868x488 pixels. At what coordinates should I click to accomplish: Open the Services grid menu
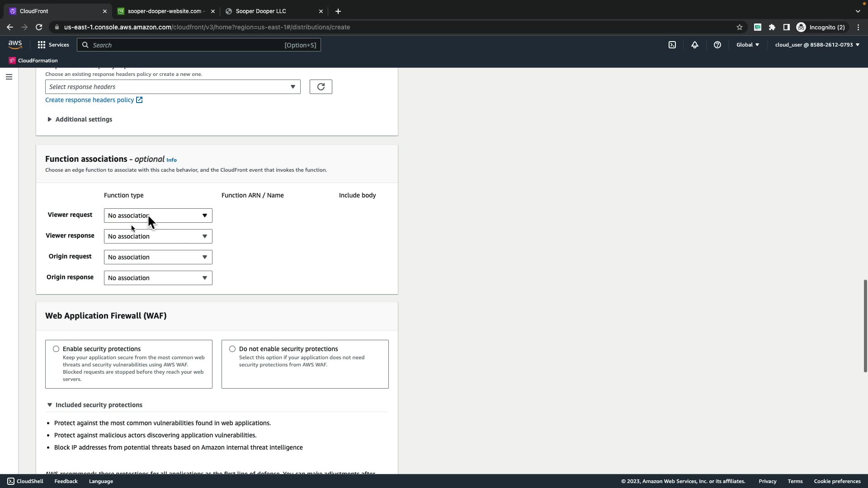(x=53, y=45)
